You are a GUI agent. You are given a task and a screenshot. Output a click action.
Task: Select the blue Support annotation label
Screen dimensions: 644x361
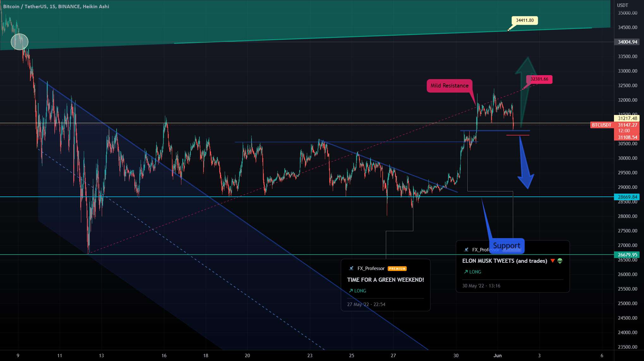(507, 246)
